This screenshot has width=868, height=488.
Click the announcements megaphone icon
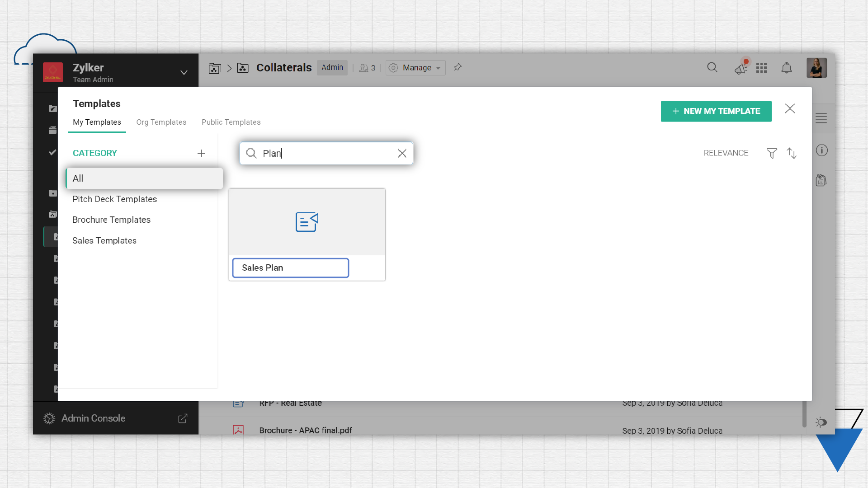point(741,68)
